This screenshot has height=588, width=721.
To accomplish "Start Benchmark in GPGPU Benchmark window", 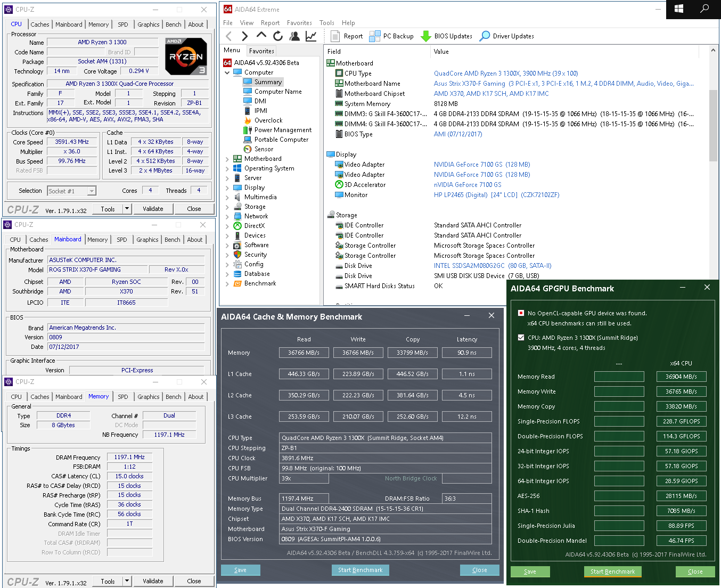I will [x=613, y=571].
